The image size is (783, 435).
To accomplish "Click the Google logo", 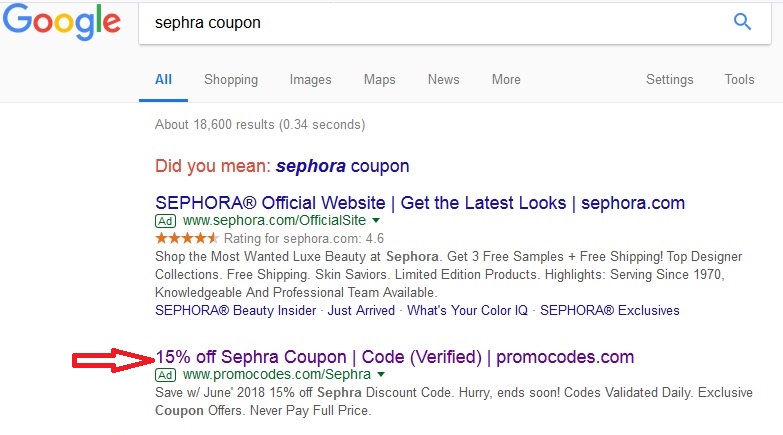I will pos(62,21).
